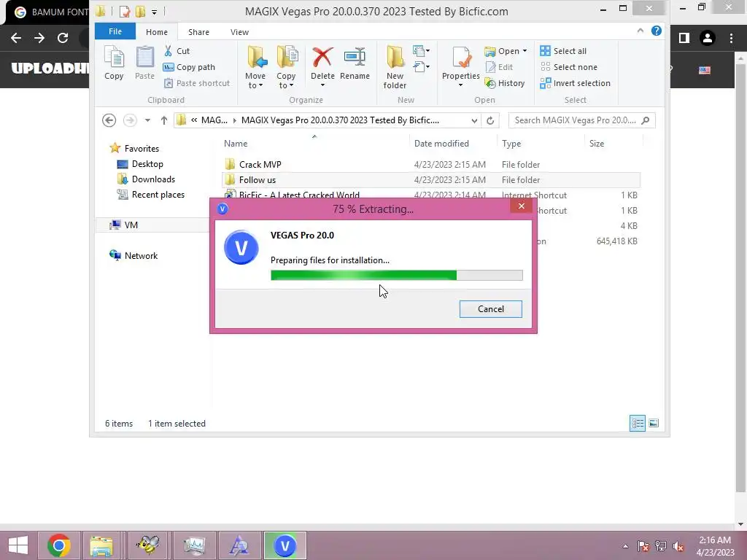Show hidden system tray icons
Viewport: 747px width, 560px height.
tap(625, 546)
